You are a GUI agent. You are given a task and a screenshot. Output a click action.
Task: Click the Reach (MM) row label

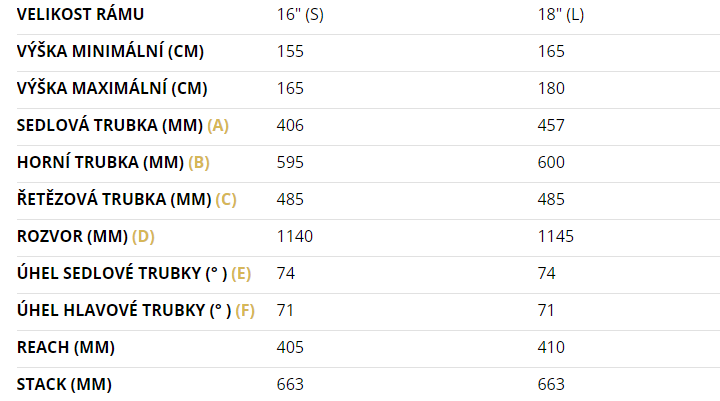tap(66, 348)
